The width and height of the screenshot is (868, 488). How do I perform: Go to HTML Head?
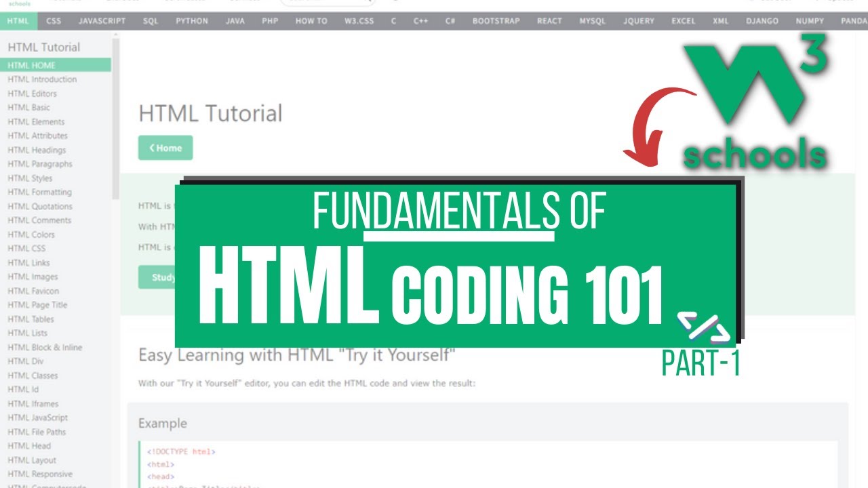29,446
